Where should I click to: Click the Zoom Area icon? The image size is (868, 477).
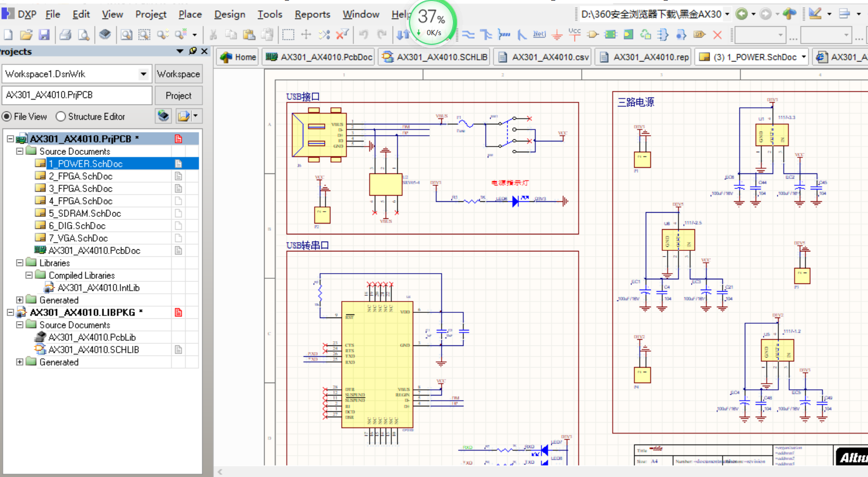point(144,35)
